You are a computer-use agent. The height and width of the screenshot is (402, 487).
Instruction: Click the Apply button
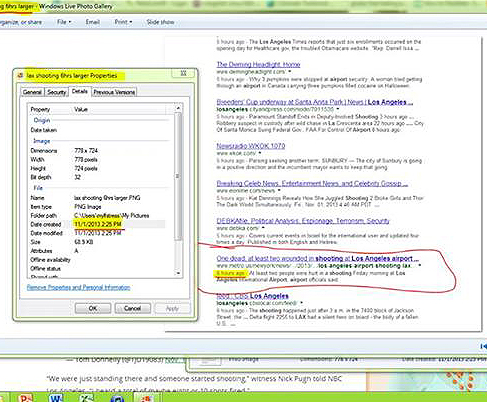coord(172,308)
